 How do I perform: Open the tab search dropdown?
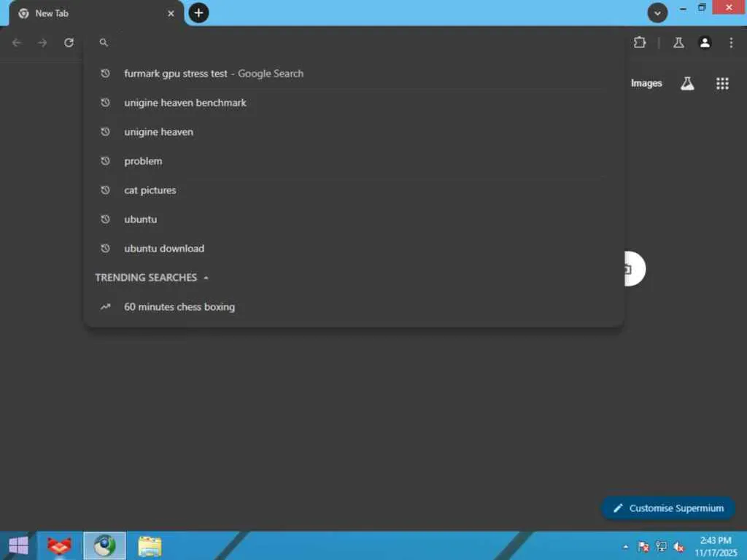tap(657, 13)
